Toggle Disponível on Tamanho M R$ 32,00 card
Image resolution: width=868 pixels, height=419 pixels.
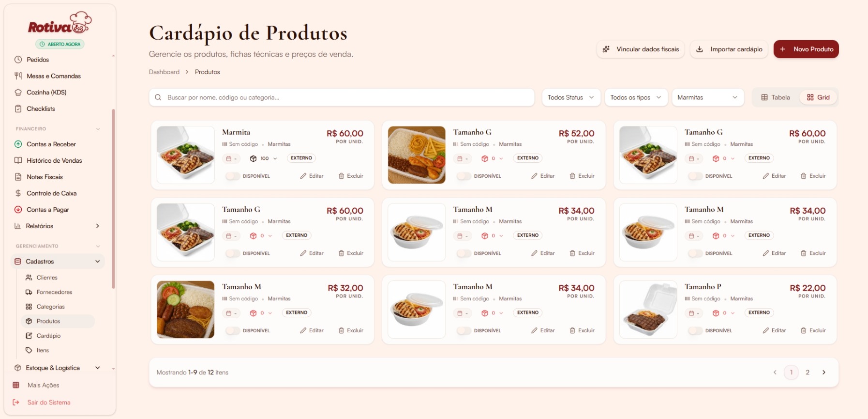coord(233,330)
